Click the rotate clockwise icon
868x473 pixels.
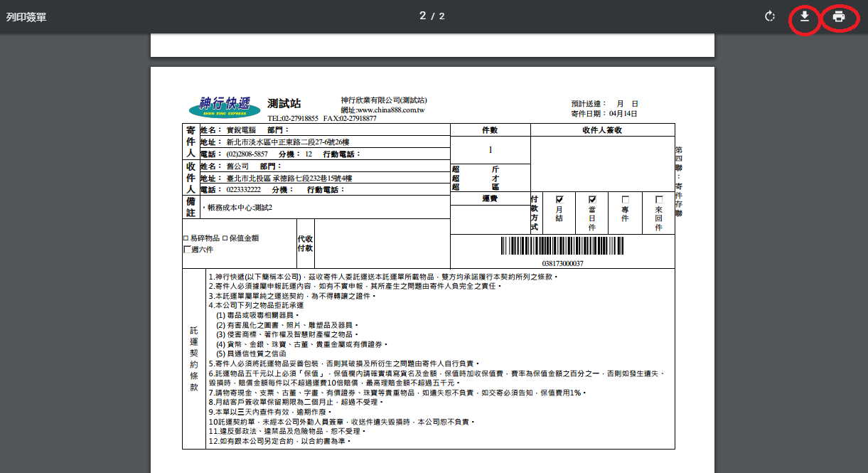769,16
